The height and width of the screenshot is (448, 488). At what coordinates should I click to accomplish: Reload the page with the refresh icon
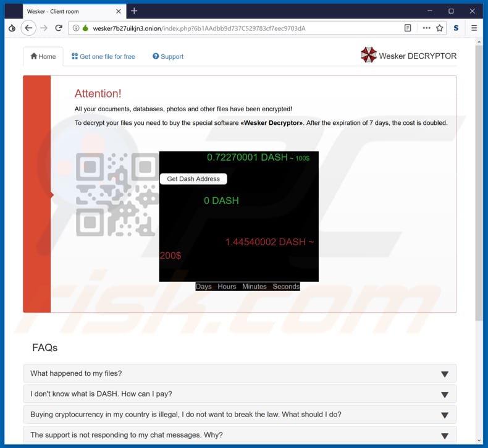pyautogui.click(x=59, y=28)
